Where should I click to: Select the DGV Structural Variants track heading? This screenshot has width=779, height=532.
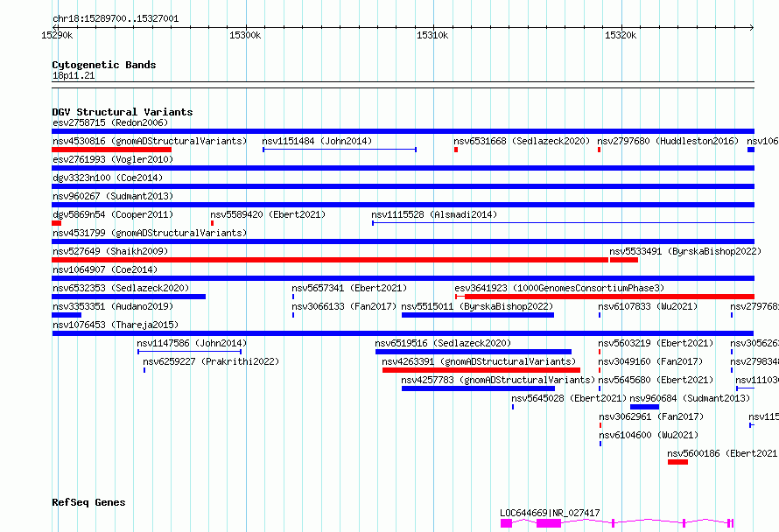pyautogui.click(x=123, y=112)
